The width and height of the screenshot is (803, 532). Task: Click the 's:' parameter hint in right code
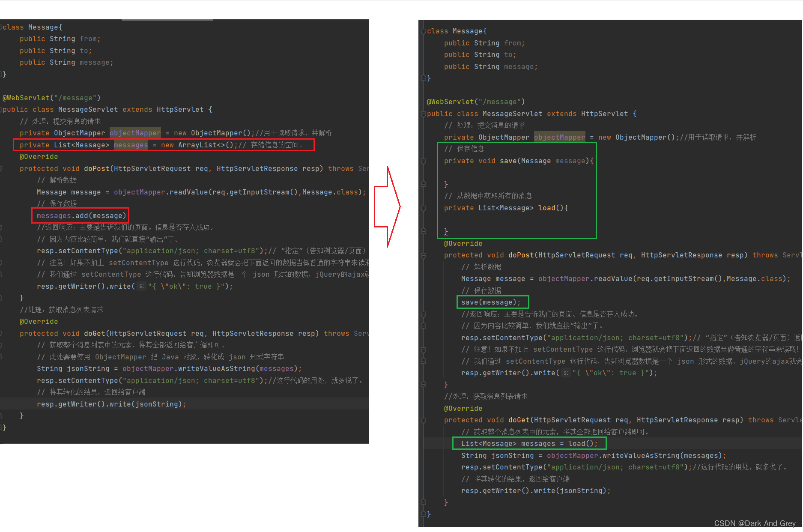(566, 373)
